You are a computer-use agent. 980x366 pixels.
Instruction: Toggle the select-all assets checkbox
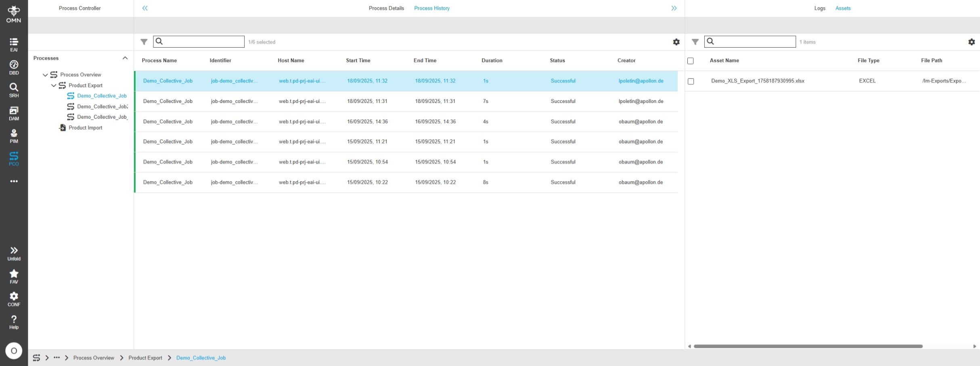[x=691, y=61]
